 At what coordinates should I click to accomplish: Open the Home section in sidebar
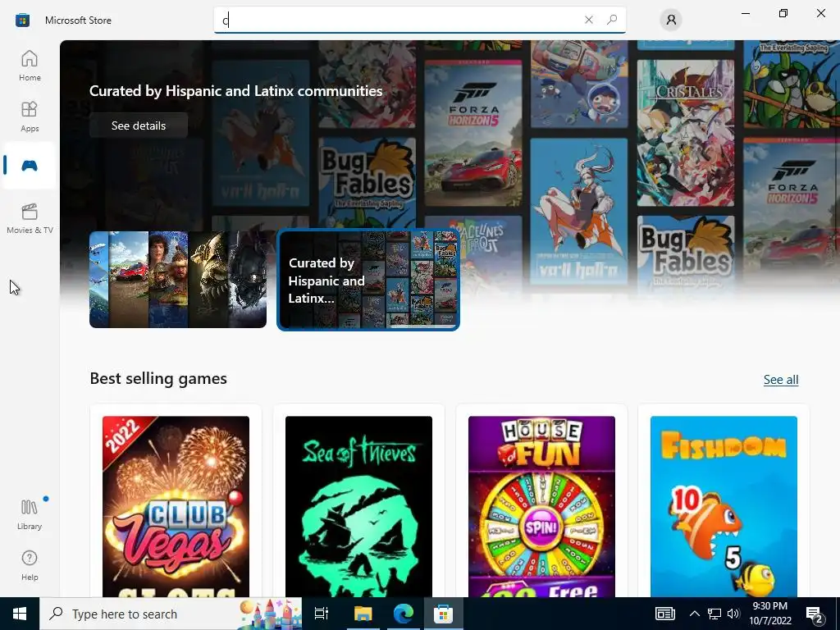pos(30,66)
